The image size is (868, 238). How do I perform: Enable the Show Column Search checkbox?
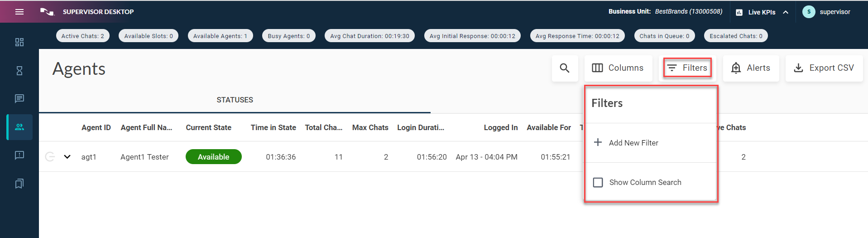click(598, 182)
